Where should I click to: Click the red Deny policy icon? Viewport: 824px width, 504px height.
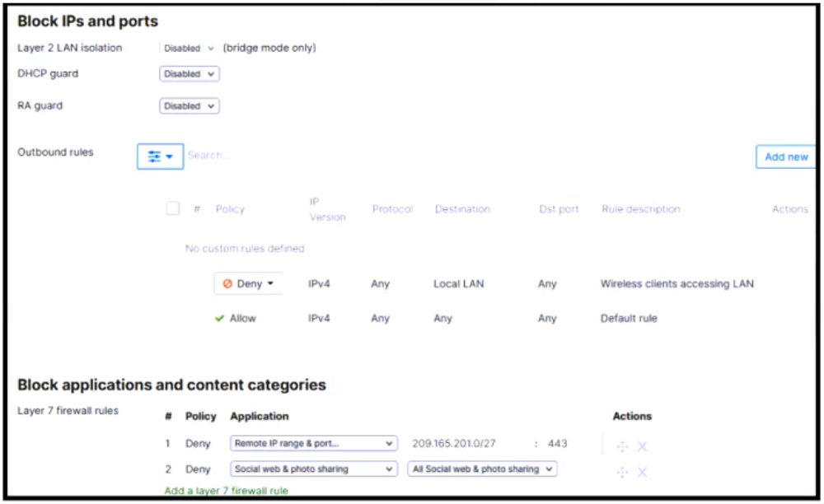(227, 284)
